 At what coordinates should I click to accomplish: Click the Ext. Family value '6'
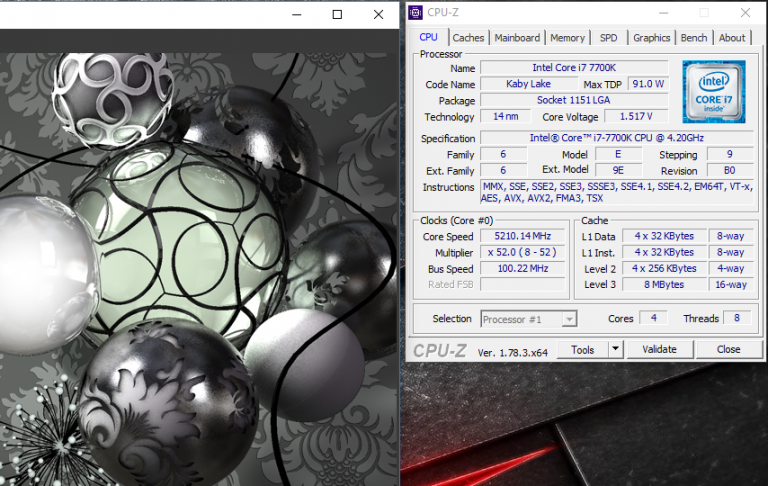(x=504, y=170)
